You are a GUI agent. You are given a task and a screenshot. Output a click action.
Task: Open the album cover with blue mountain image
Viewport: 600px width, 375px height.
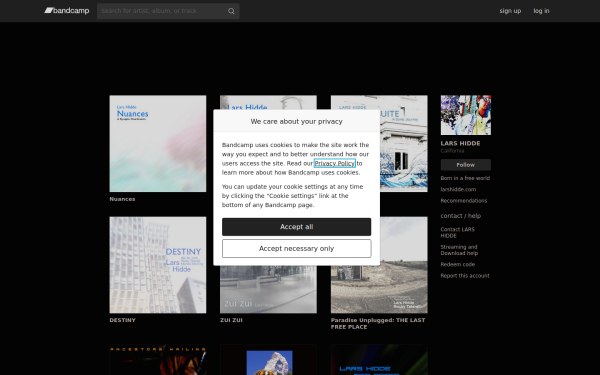point(268,360)
